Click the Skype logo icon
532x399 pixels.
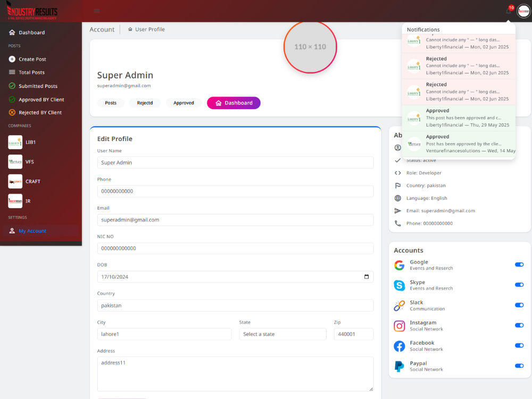400,285
